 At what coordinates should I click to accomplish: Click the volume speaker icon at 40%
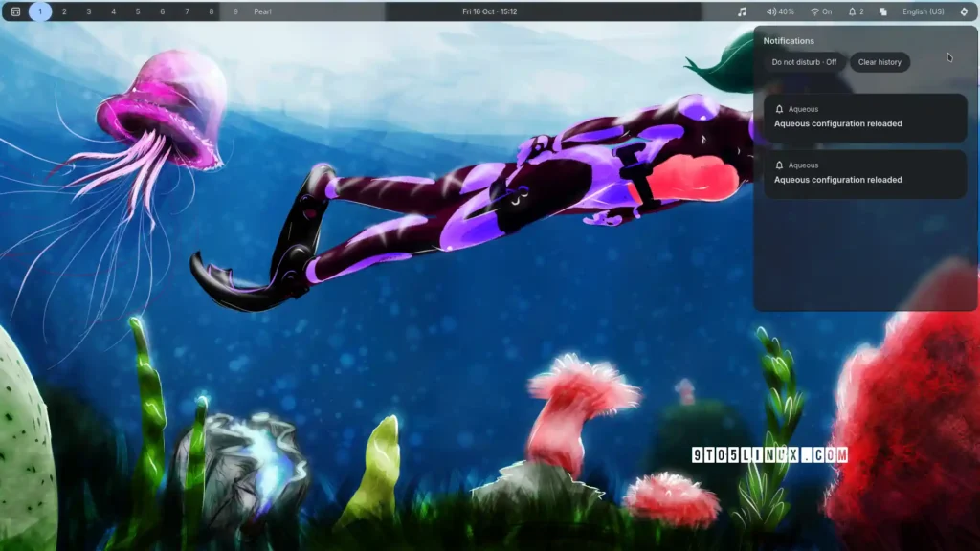[771, 11]
